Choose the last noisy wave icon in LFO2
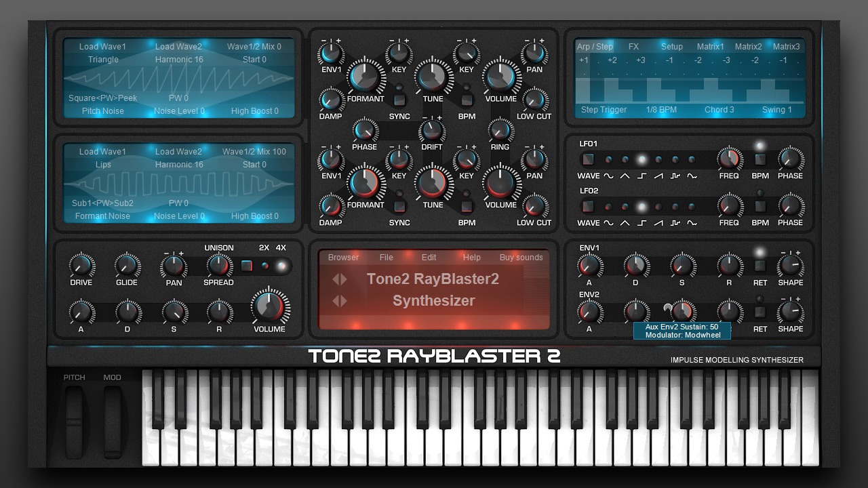Viewport: 868px width, 488px height. pyautogui.click(x=692, y=223)
